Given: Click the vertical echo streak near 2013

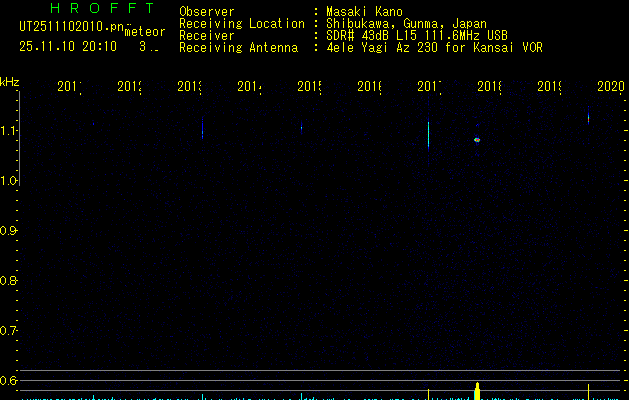Looking at the screenshot, I should pyautogui.click(x=203, y=128).
